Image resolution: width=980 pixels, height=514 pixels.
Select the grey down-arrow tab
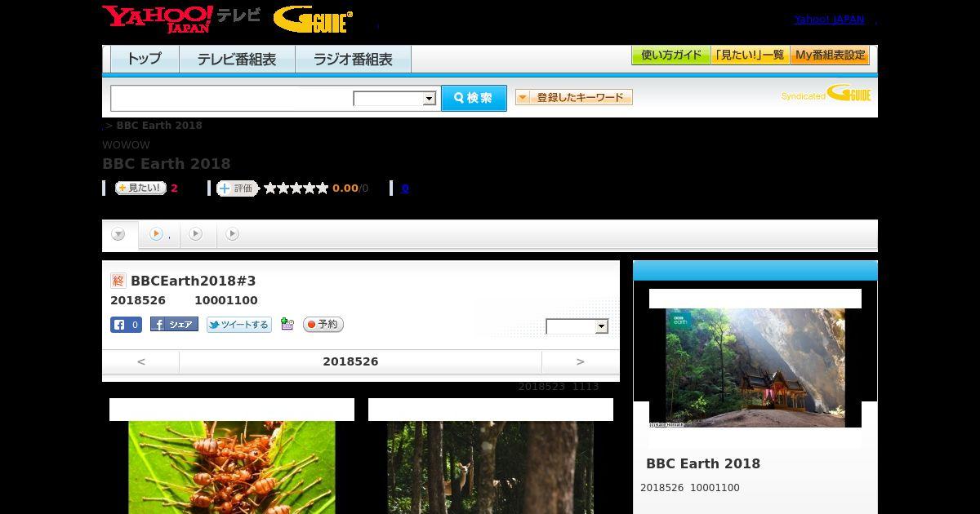(x=119, y=235)
